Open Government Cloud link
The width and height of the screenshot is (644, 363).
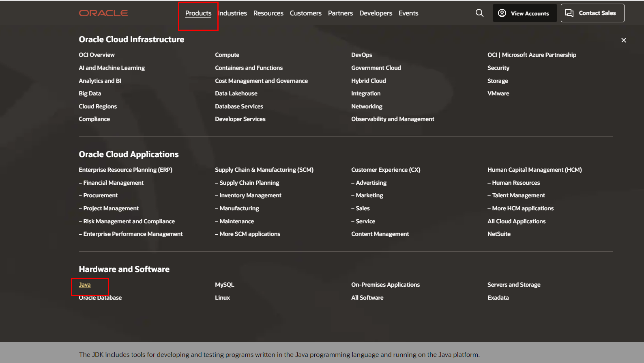376,68
